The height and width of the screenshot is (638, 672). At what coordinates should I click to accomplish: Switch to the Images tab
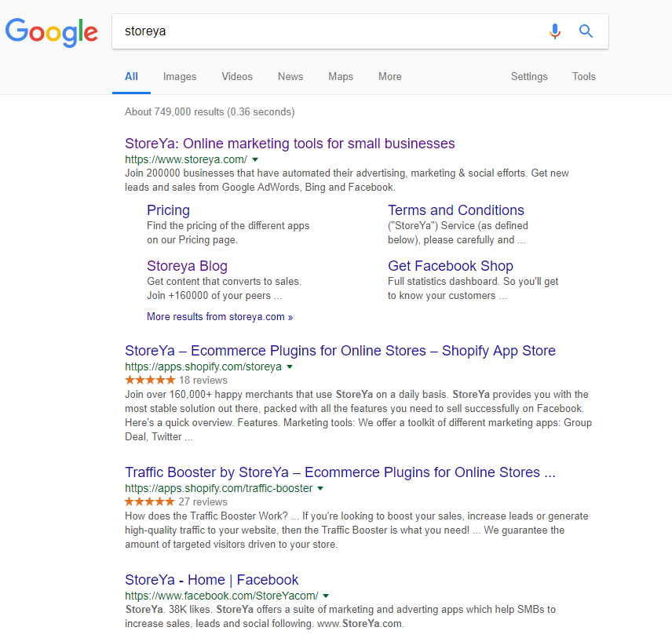click(x=180, y=77)
